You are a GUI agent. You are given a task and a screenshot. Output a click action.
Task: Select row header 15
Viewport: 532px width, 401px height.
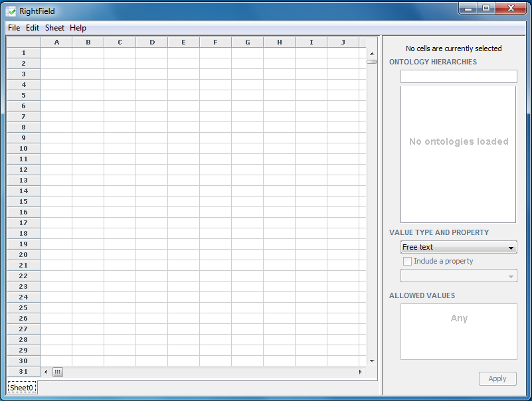coord(23,201)
